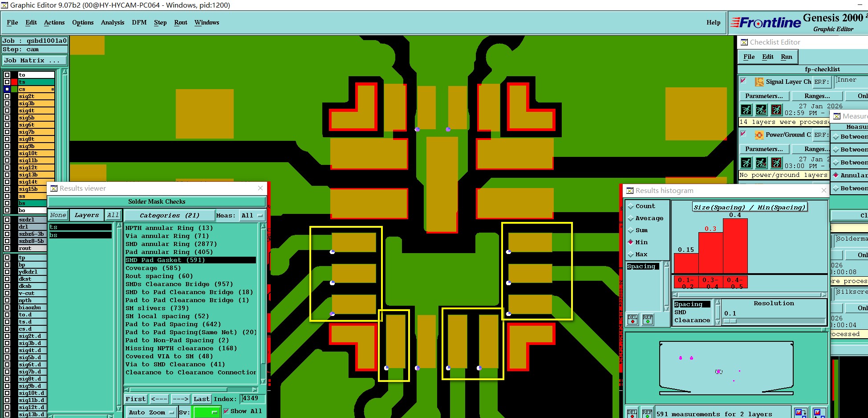Viewport: 868px width, 418px height.
Task: Select Count option in Results histogram
Action: coord(641,206)
